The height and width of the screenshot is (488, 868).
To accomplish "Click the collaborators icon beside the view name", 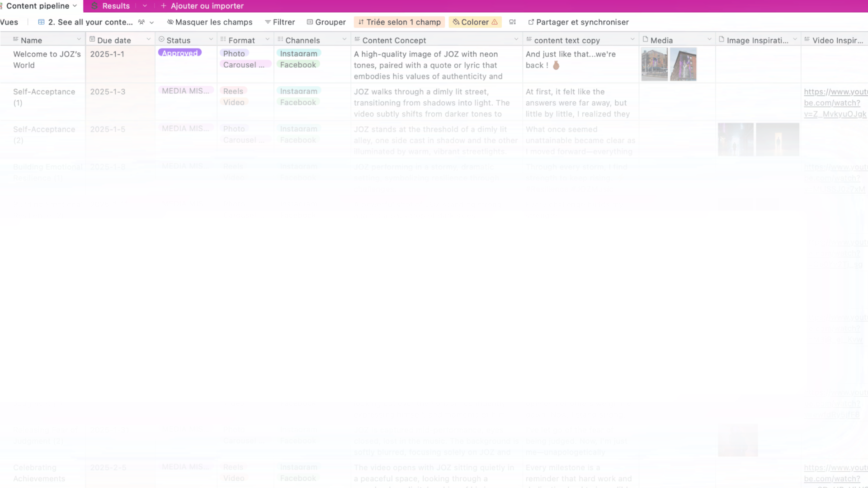I will click(142, 22).
